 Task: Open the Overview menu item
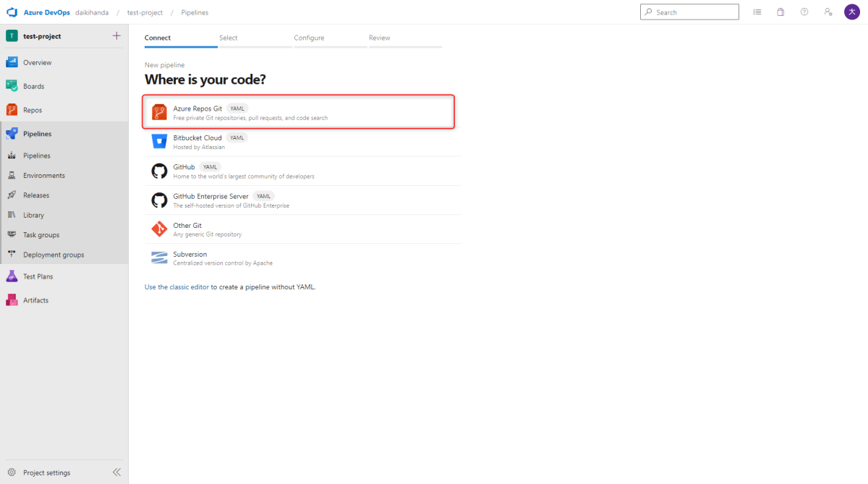[64, 62]
